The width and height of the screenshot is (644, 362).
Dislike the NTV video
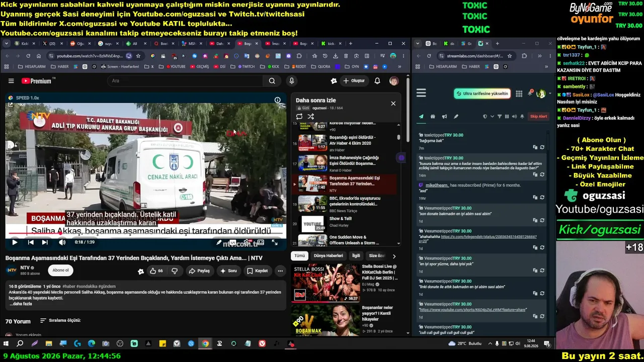[x=175, y=271]
